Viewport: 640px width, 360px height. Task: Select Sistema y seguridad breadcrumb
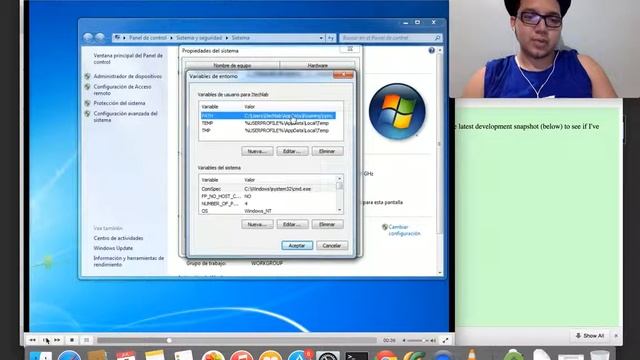tap(199, 38)
